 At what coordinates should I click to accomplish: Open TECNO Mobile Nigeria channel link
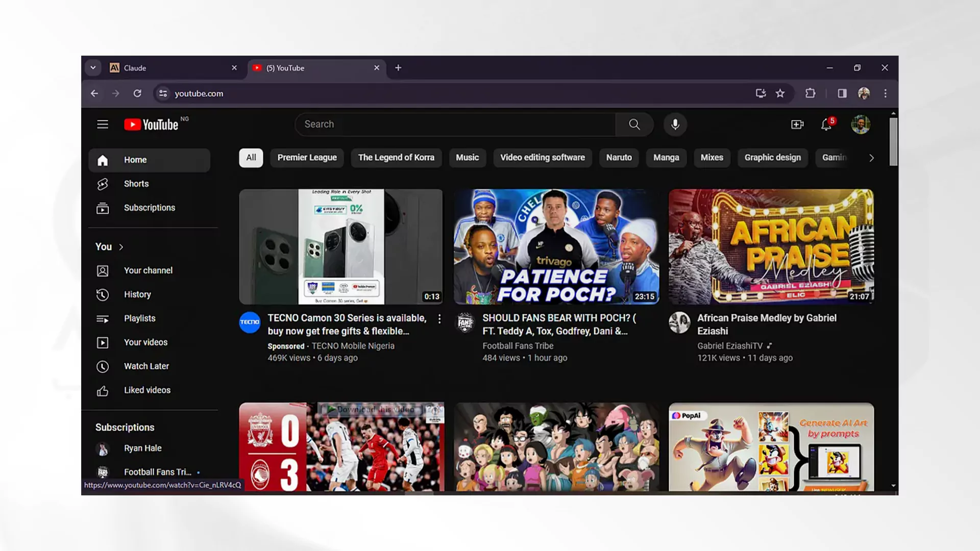tap(353, 346)
